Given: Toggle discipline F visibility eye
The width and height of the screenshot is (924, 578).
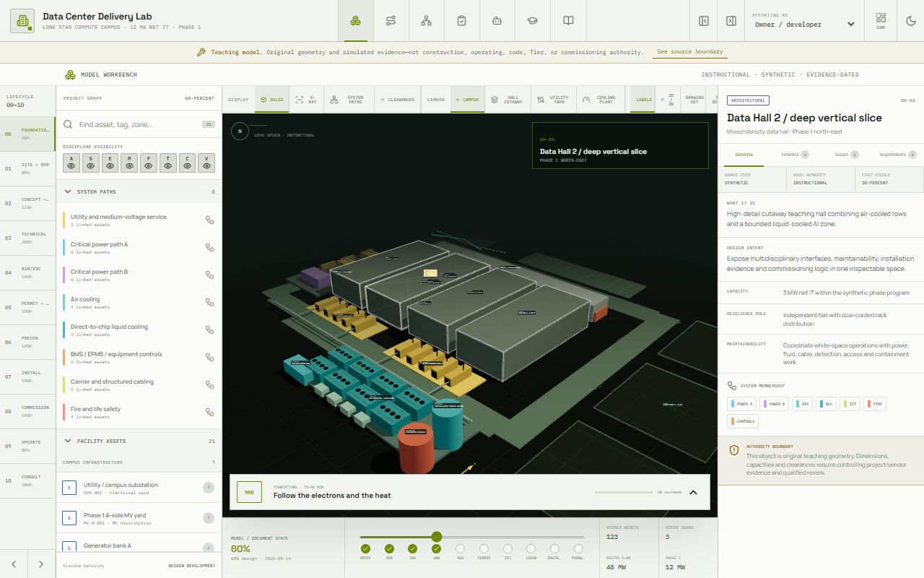Looking at the screenshot, I should point(149,163).
